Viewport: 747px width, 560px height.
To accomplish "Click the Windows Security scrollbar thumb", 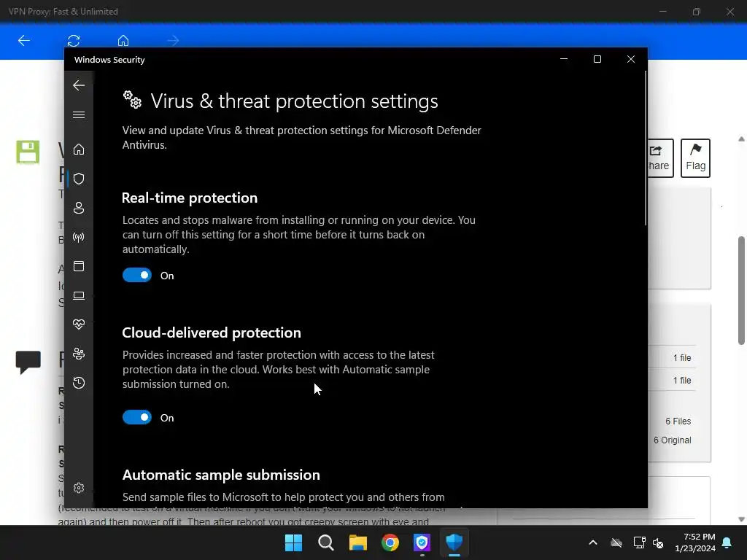I will 646,149.
